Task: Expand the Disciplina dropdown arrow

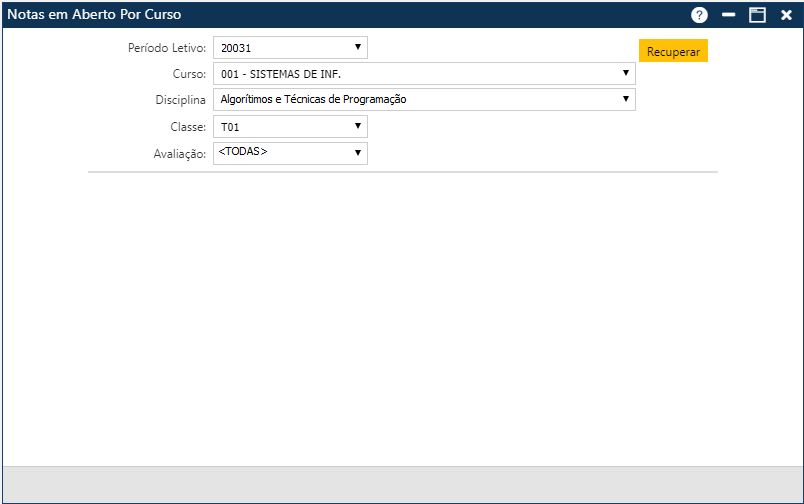Action: click(x=625, y=99)
